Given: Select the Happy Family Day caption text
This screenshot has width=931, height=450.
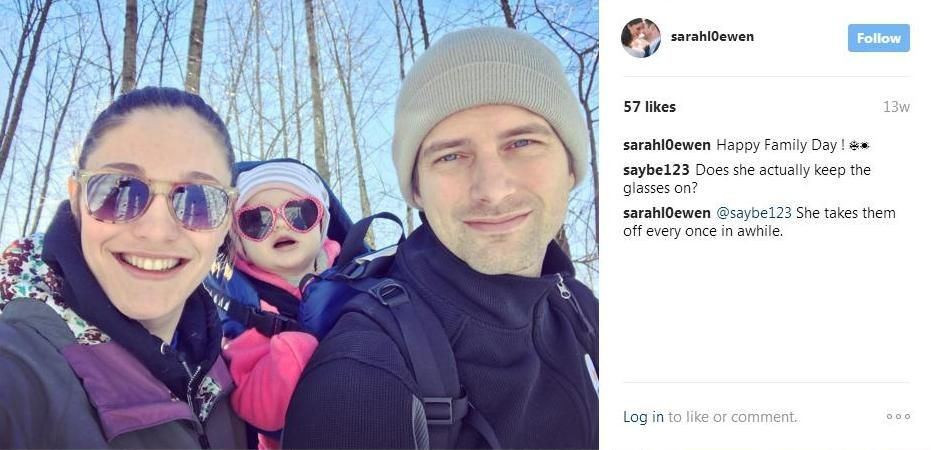Looking at the screenshot, I should (x=781, y=145).
